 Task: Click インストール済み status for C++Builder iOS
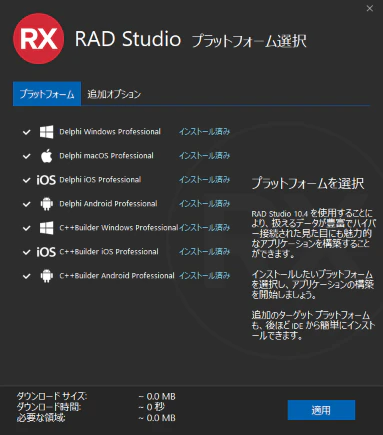click(204, 252)
